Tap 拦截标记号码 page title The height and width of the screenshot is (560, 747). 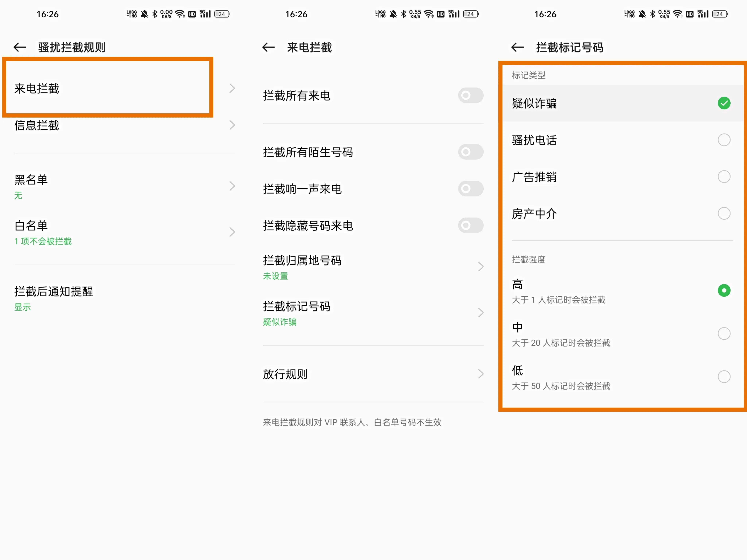coord(570,47)
